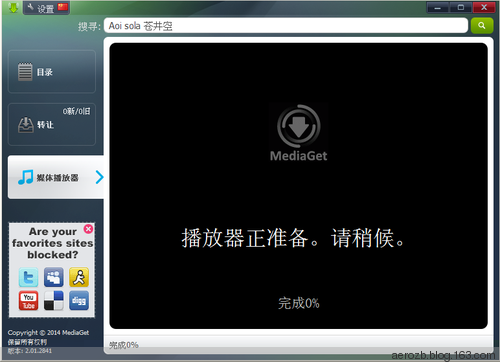
Task: Close the MediaGet window
Action: click(484, 7)
